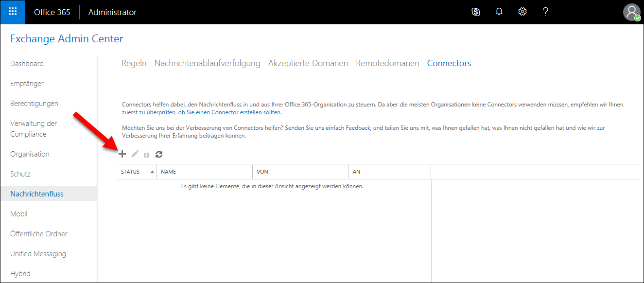Open settings with the gear icon
Screen dimensions: 644x283
[522, 12]
